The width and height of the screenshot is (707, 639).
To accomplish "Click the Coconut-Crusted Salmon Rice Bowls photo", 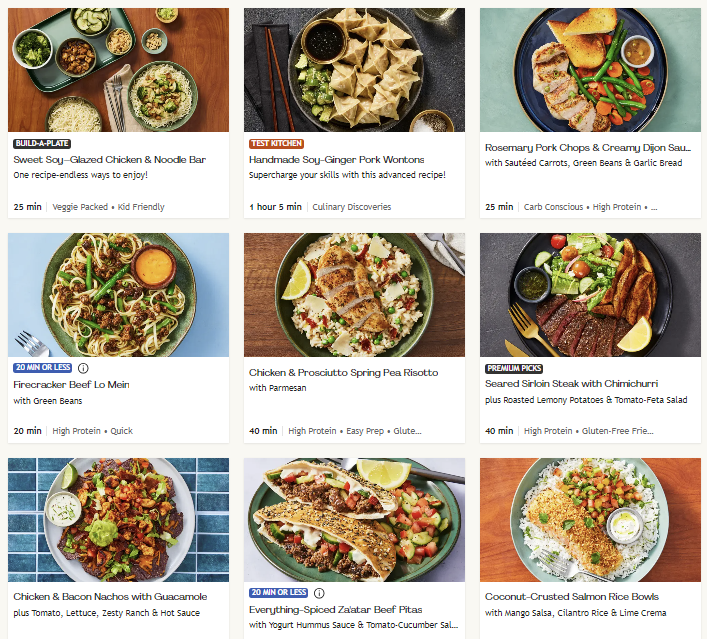I will [x=590, y=519].
